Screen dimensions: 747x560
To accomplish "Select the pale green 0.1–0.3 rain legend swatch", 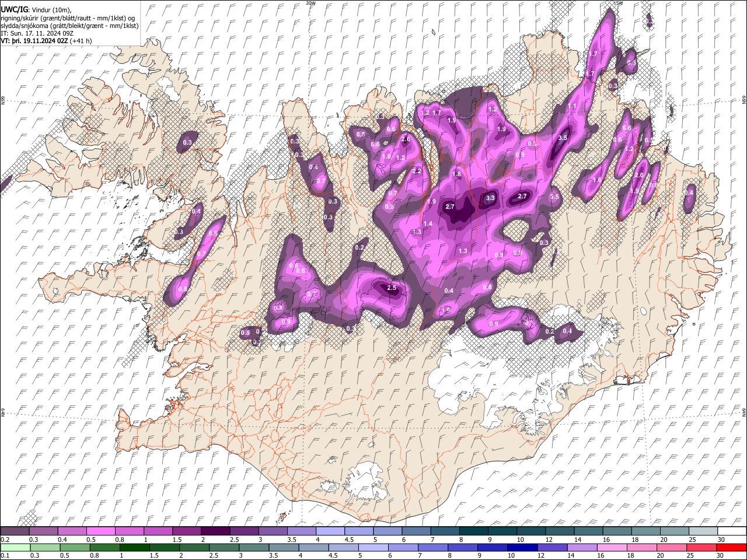I will (x=15, y=547).
